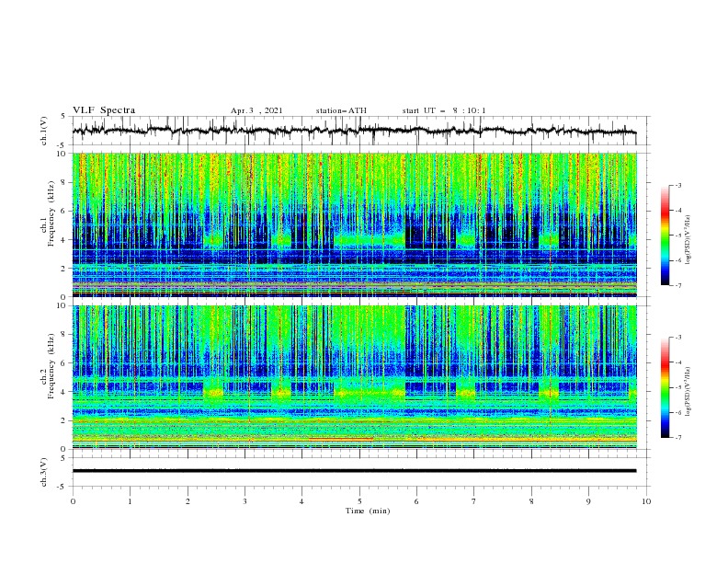Select the "Time (min)" axis title
The width and height of the screenshot is (728, 563).
point(368,511)
